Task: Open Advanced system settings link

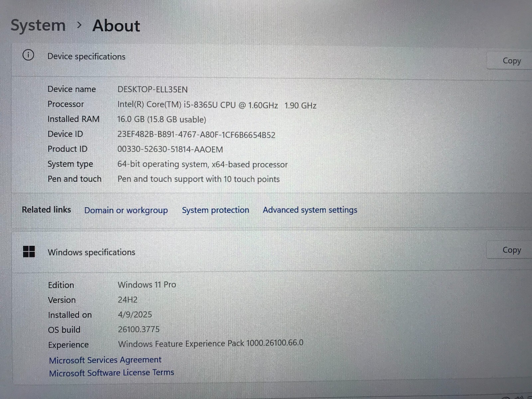Action: 310,210
